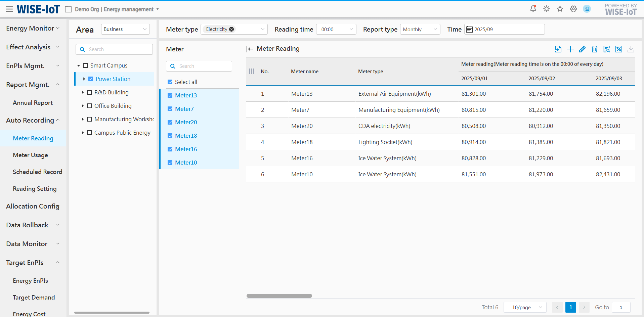Open the notification bell
This screenshot has height=317, width=644.
pos(533,9)
